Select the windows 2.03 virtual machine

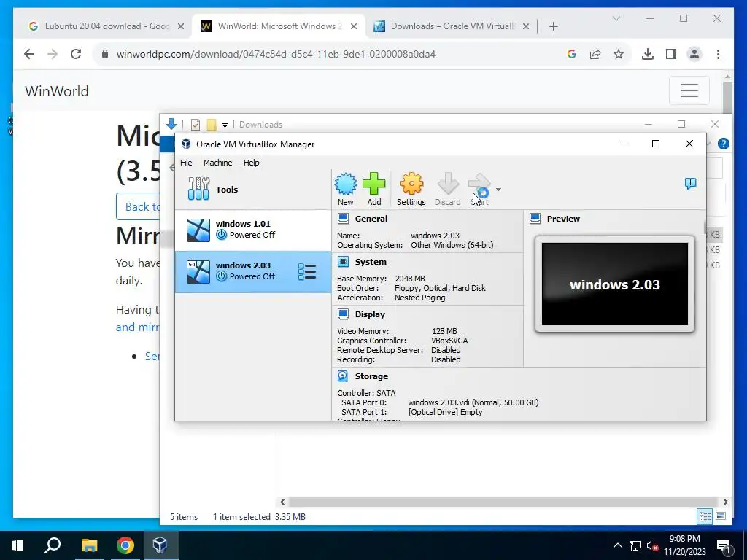tap(253, 271)
